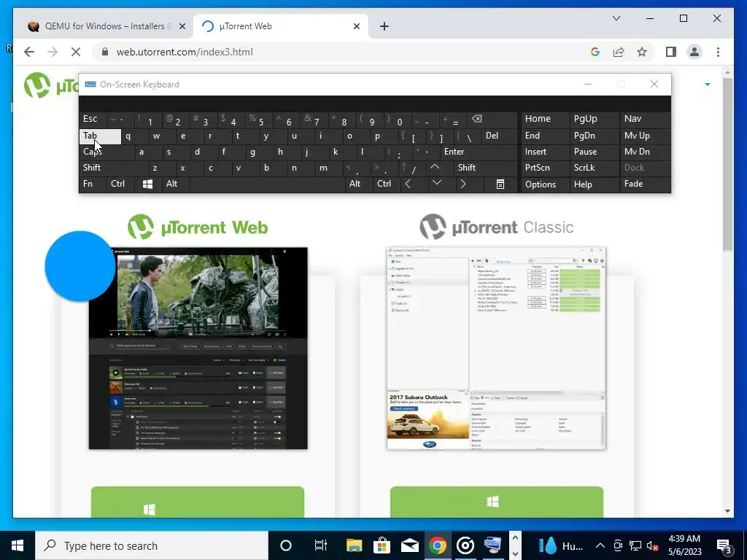Close the µTorrent Web tab
Screen dimensions: 747x560
coord(356,26)
